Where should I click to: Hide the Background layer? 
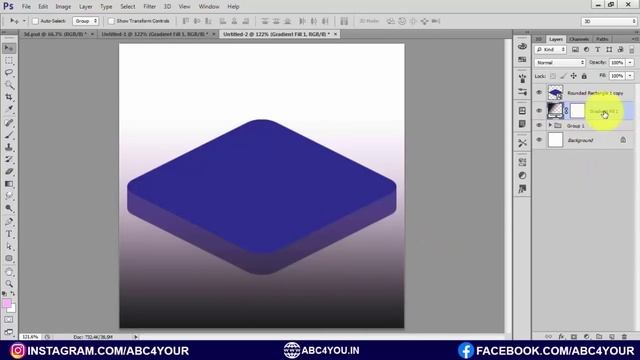coord(539,140)
